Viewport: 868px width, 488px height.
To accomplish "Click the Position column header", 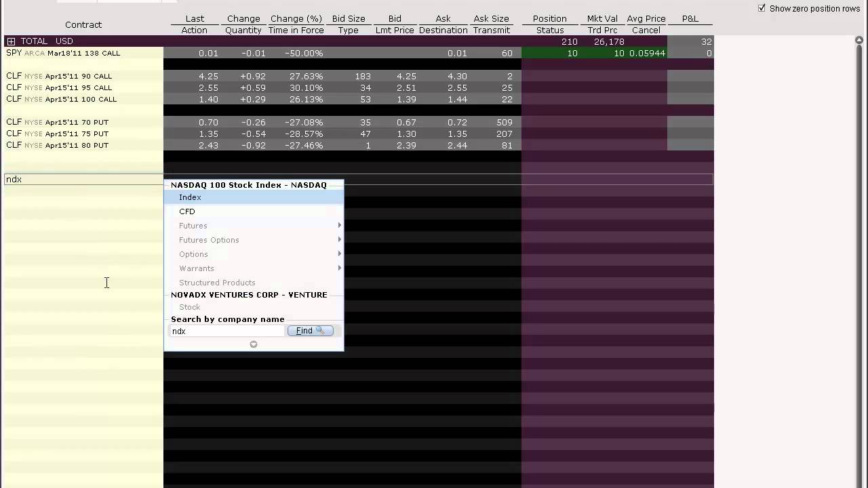I will click(549, 18).
